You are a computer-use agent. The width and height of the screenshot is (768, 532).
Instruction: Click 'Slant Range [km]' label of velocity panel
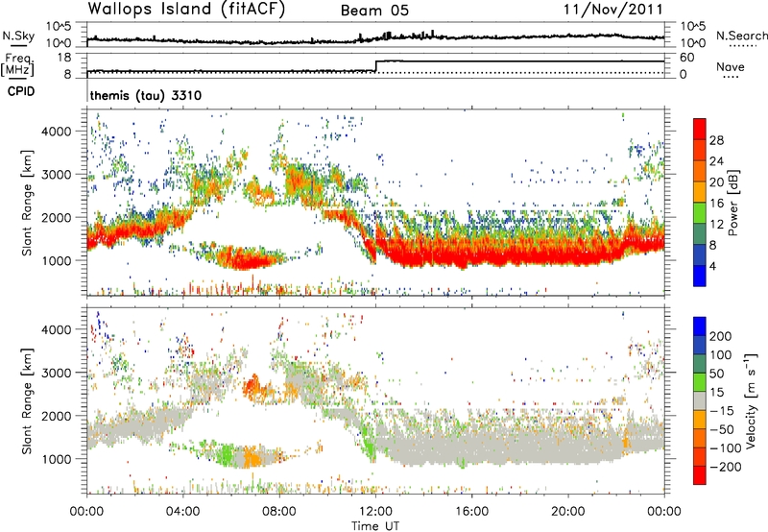[x=27, y=400]
